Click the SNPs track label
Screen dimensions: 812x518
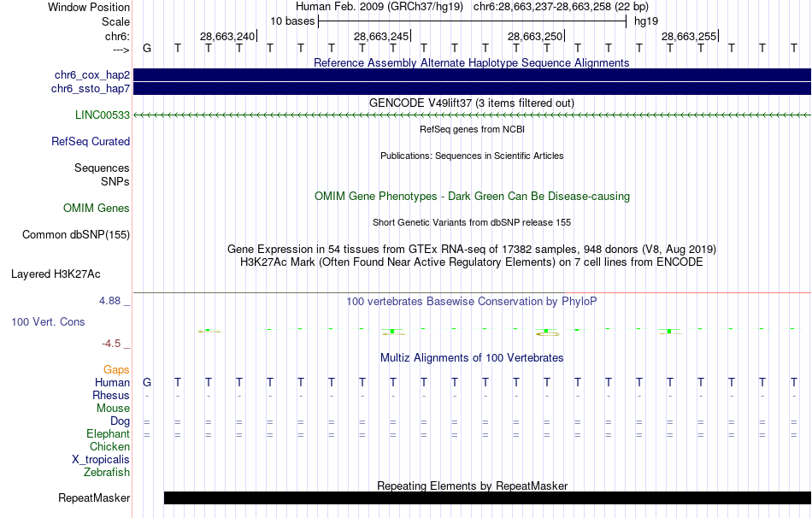pyautogui.click(x=115, y=181)
